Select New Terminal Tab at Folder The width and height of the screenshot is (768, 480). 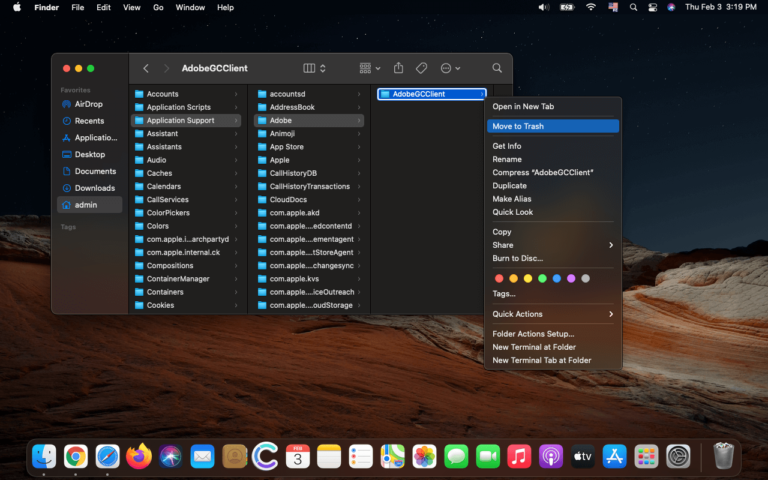[x=552, y=360]
